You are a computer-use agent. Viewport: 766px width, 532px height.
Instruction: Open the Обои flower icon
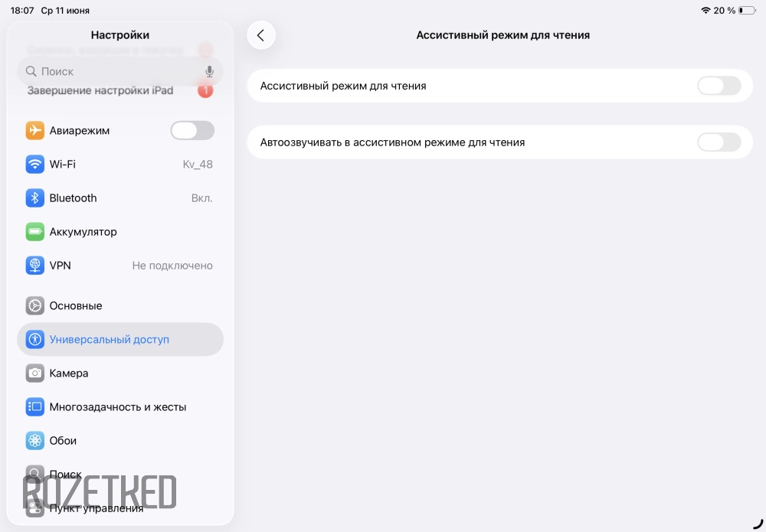tap(34, 440)
